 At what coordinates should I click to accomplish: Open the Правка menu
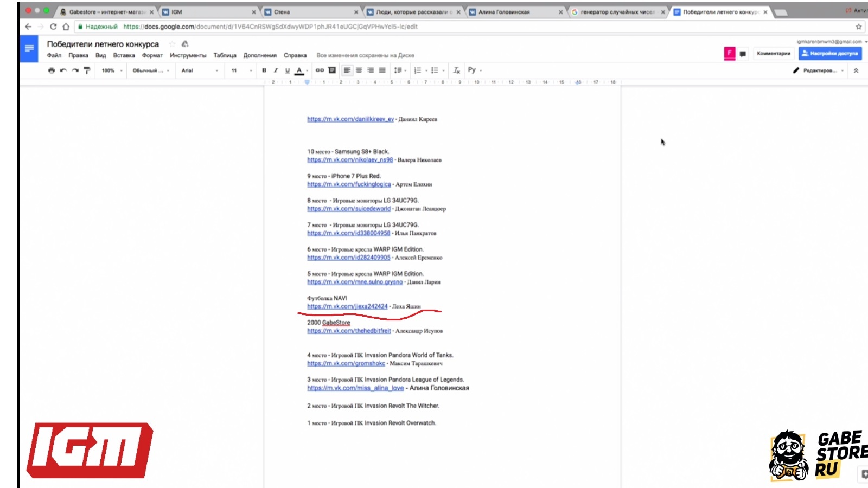click(78, 55)
